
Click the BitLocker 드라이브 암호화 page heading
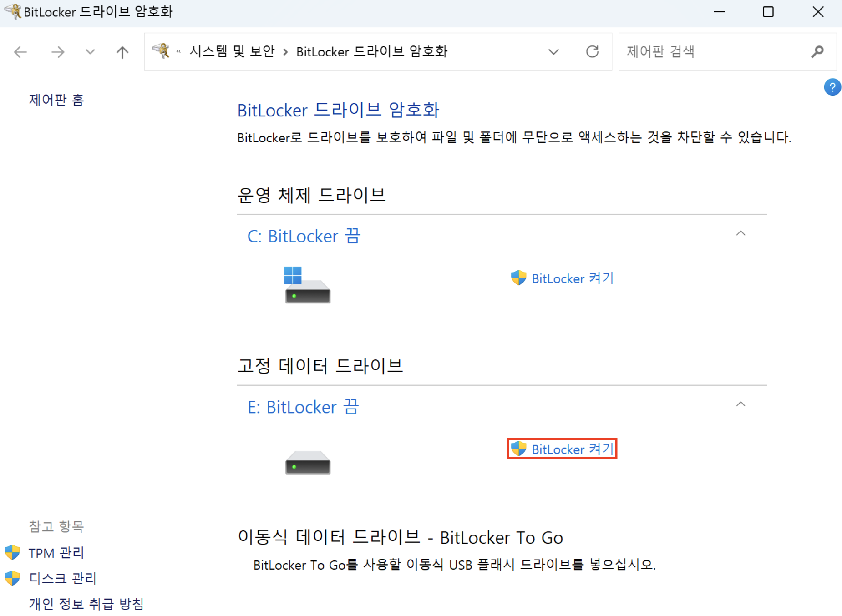[x=338, y=110]
